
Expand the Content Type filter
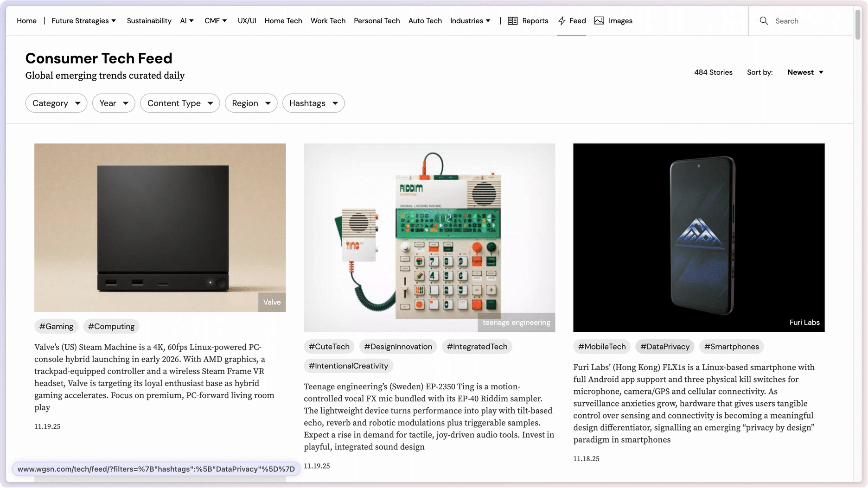(180, 103)
